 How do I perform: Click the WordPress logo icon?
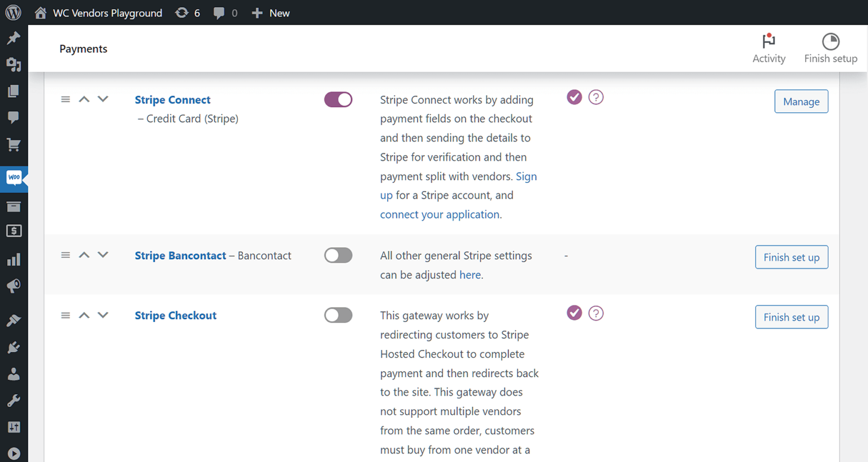pos(13,12)
